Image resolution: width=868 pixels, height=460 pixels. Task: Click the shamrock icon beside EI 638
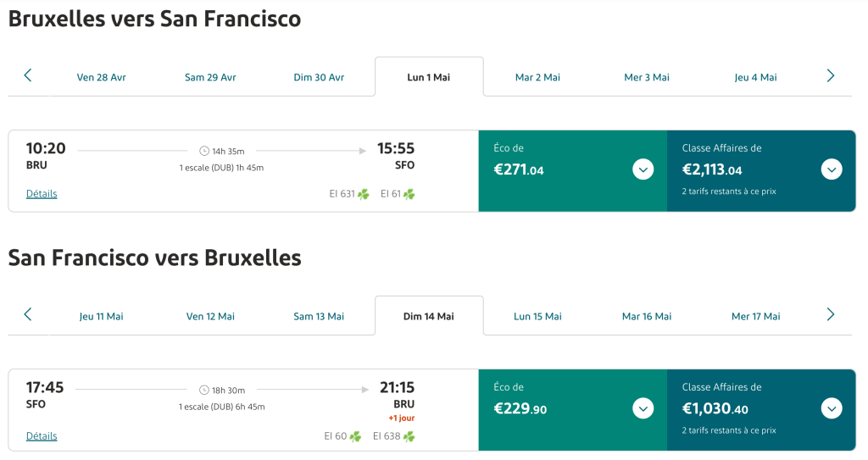(x=409, y=436)
